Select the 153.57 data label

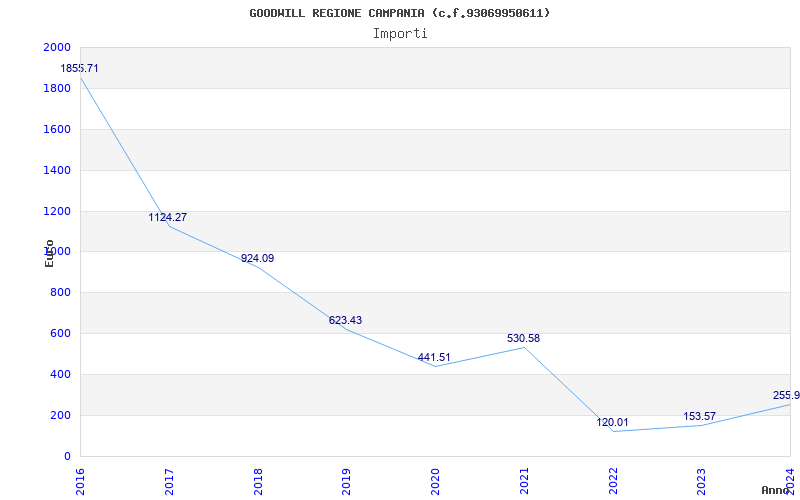tap(699, 416)
